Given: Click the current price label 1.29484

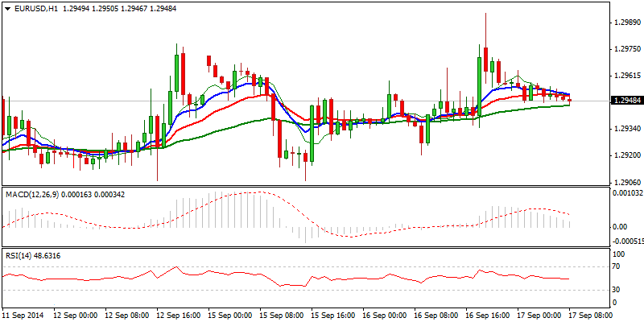Looking at the screenshot, I should pos(626,101).
